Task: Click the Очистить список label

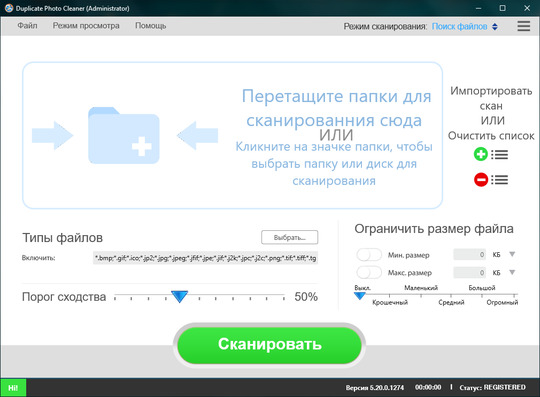Action: [491, 136]
